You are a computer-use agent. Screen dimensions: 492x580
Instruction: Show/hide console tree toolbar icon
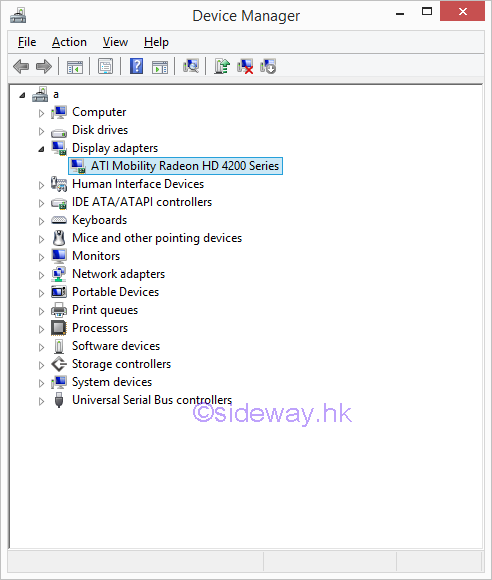click(75, 67)
